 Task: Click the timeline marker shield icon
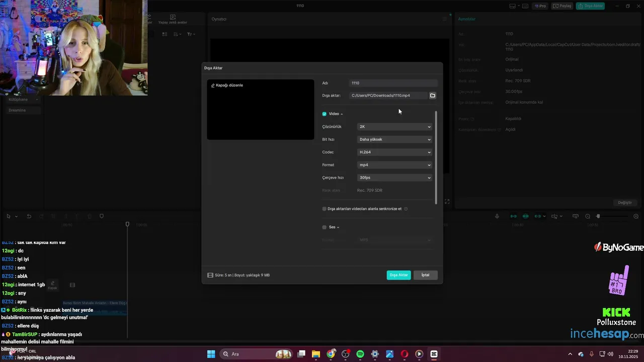102,216
